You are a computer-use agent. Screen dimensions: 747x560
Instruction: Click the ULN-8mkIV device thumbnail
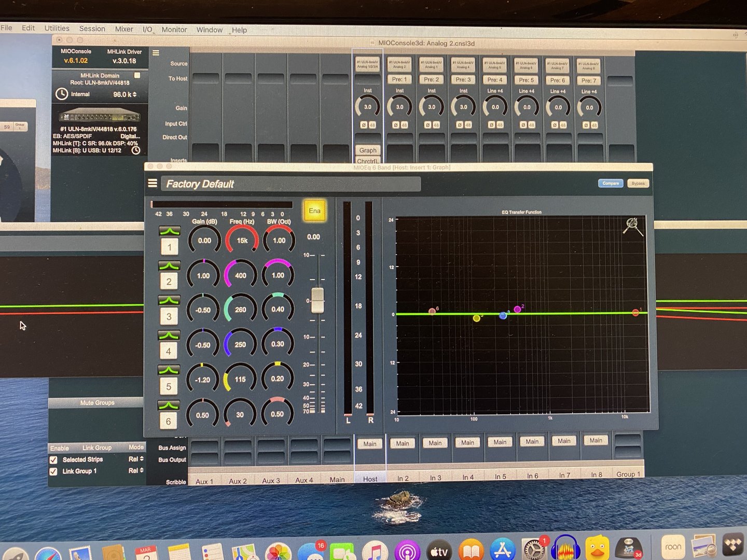pos(99,115)
